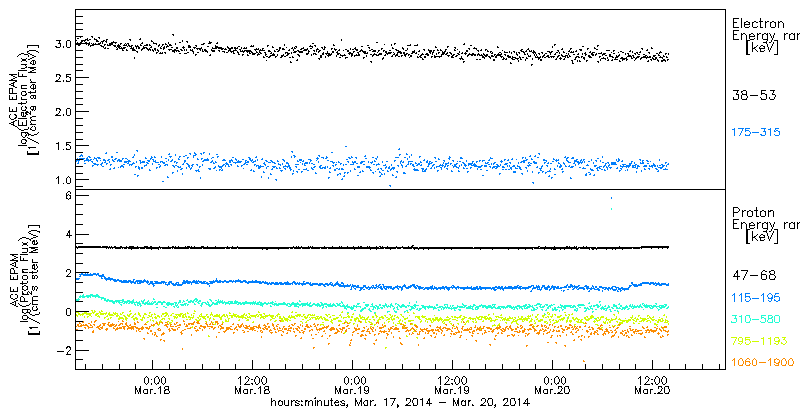Click the -2 tick label on proton axis

click(x=62, y=351)
